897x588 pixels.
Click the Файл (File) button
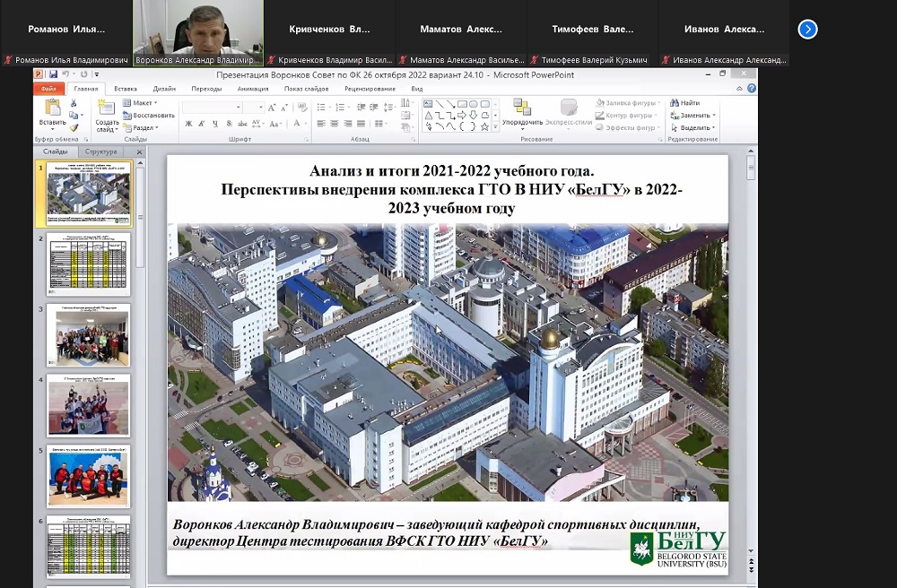[48, 89]
